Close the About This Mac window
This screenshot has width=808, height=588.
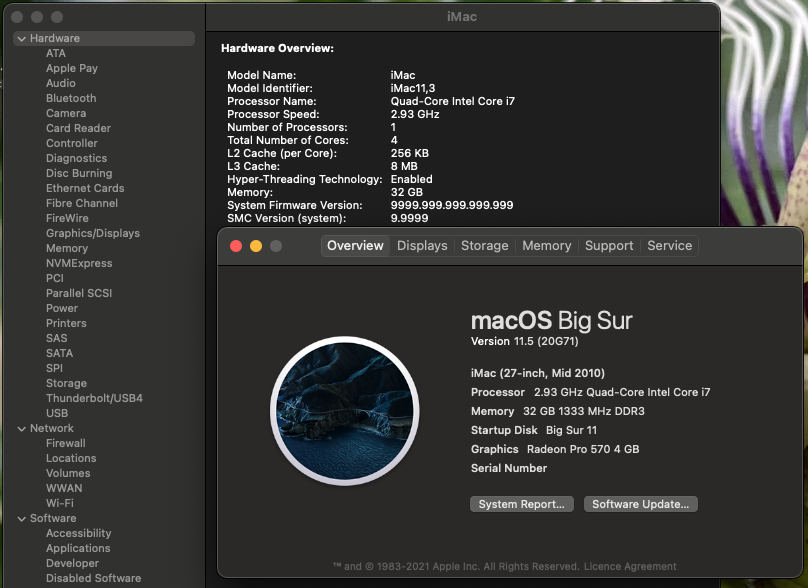[x=236, y=246]
